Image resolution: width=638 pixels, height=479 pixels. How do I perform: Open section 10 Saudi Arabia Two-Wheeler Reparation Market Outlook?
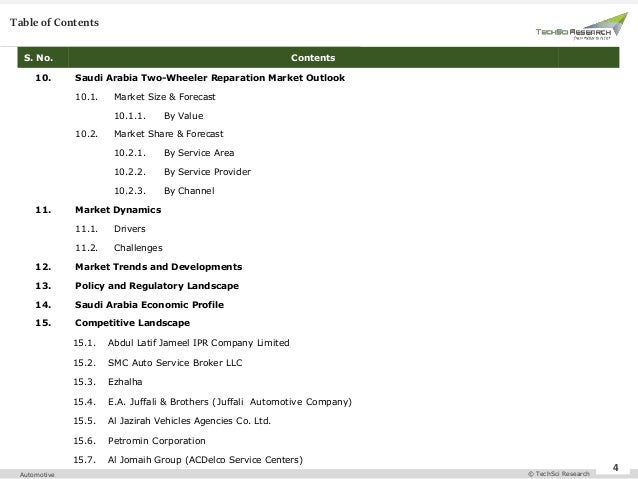[210, 78]
